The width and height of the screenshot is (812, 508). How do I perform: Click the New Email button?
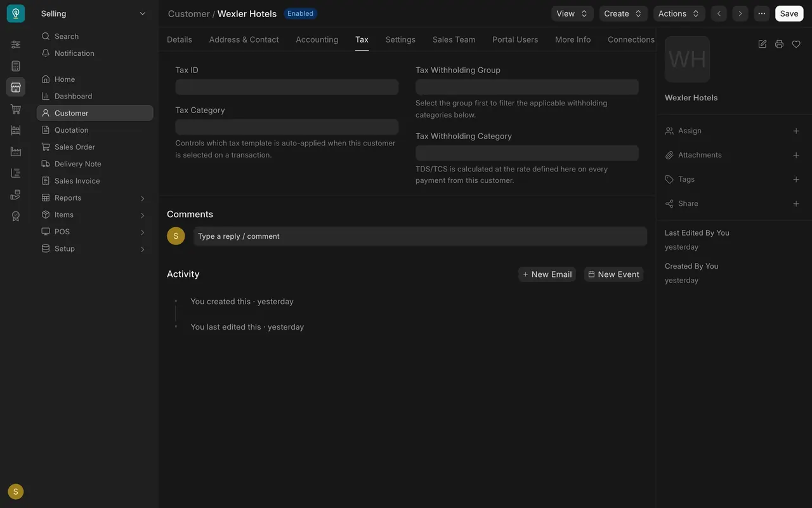click(547, 274)
